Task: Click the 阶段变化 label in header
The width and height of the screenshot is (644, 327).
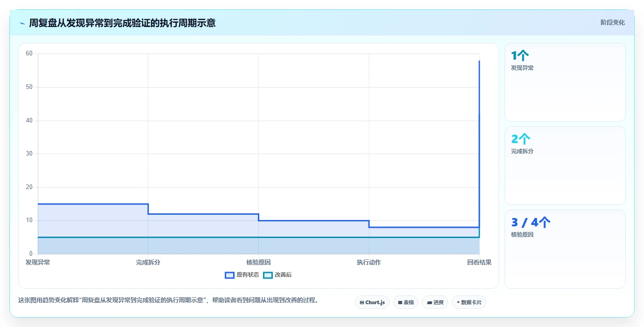Action: click(612, 22)
